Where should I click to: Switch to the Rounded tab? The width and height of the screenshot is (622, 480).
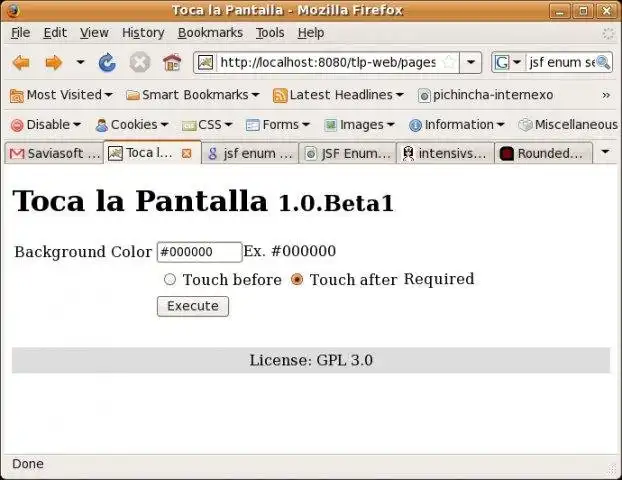543,153
